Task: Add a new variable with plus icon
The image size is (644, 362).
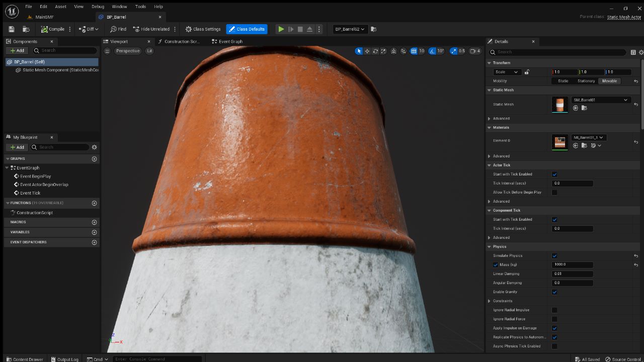Action: pos(94,232)
